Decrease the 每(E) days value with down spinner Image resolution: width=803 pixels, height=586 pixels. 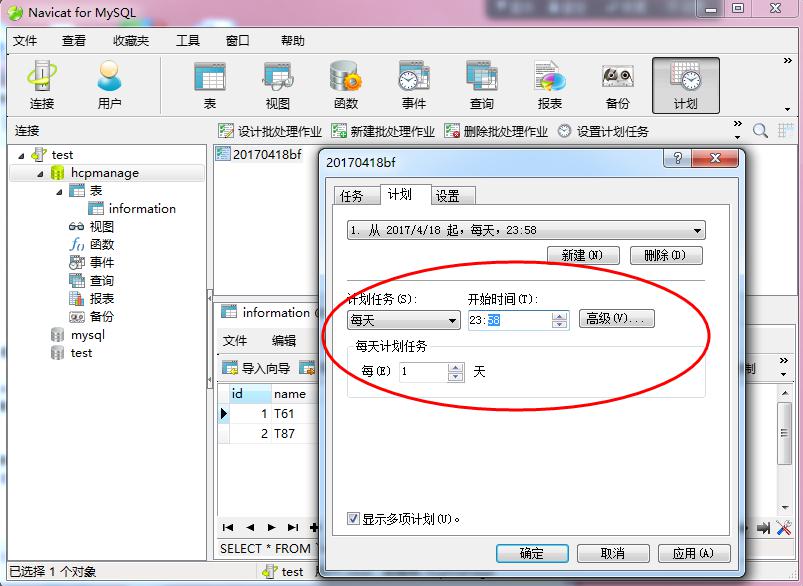point(455,376)
